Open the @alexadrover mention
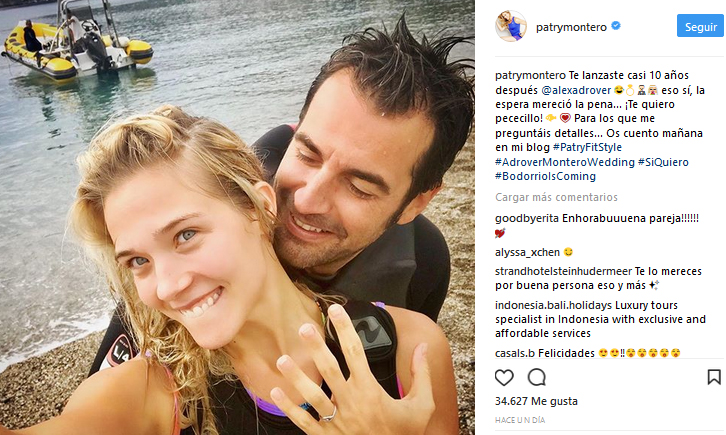The height and width of the screenshot is (435, 726). tap(576, 90)
